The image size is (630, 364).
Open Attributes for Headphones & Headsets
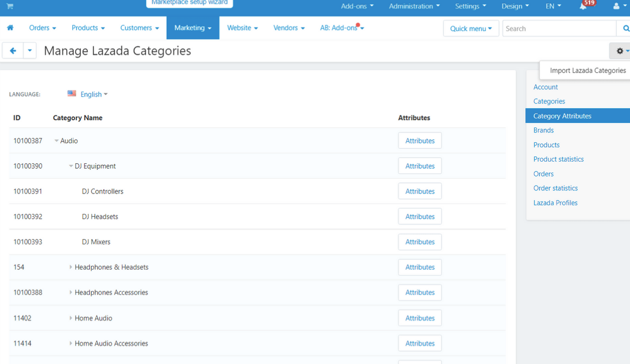420,267
